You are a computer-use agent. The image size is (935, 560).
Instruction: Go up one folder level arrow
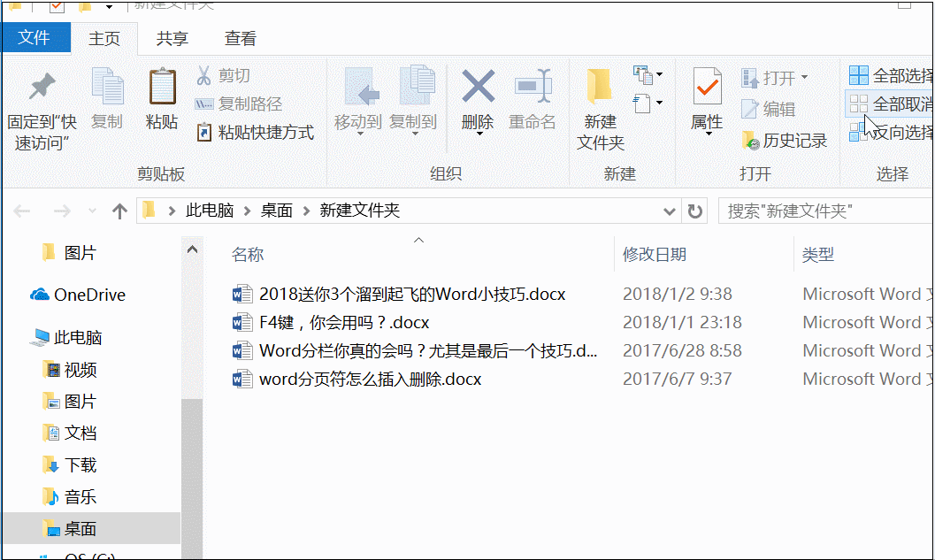(119, 211)
